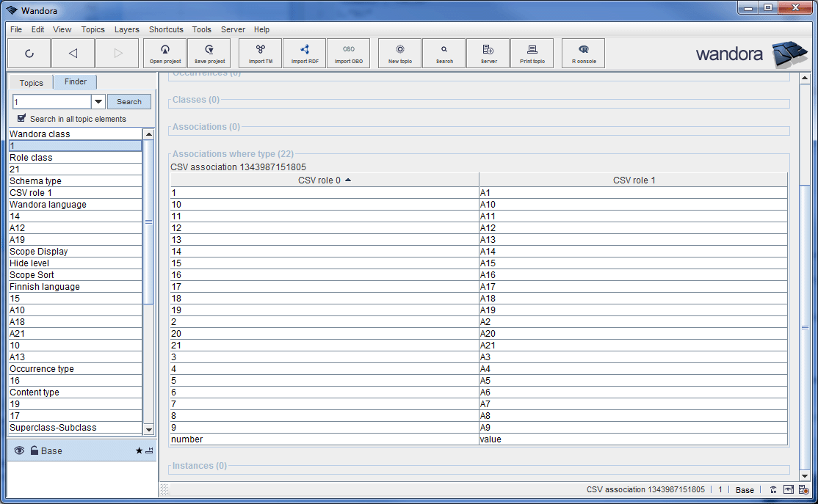This screenshot has height=504, width=818.
Task: Toggle visibility of the Base layer
Action: [x=19, y=450]
